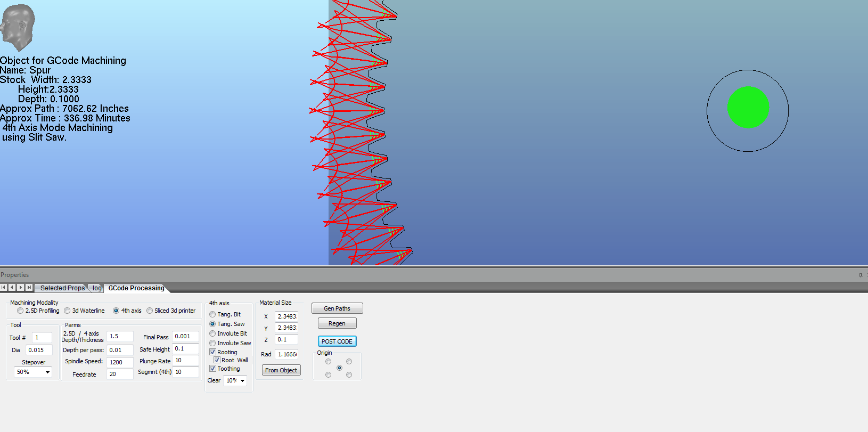
Task: Toggle the Toothing checkbox
Action: (x=212, y=369)
